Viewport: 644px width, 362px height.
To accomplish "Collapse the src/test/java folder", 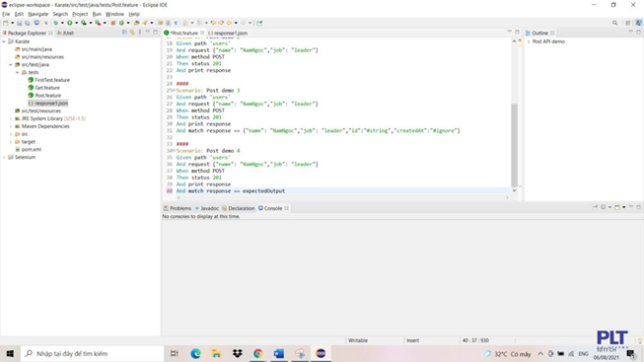I will 11,64.
